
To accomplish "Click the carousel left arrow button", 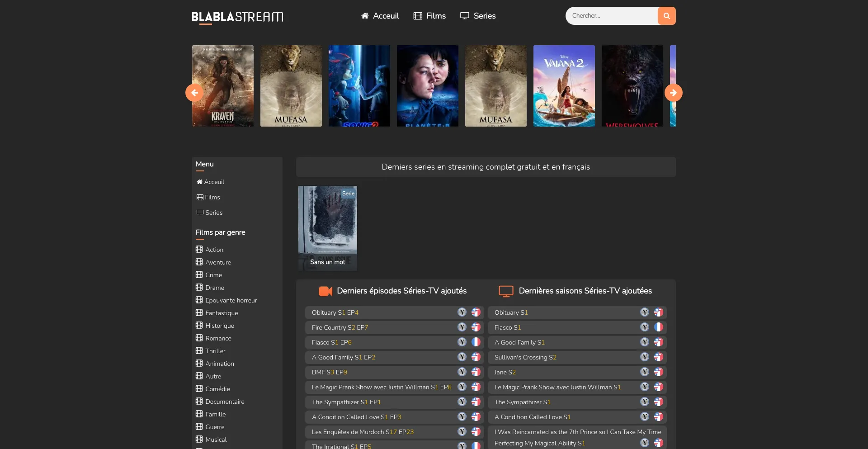I will pos(194,93).
